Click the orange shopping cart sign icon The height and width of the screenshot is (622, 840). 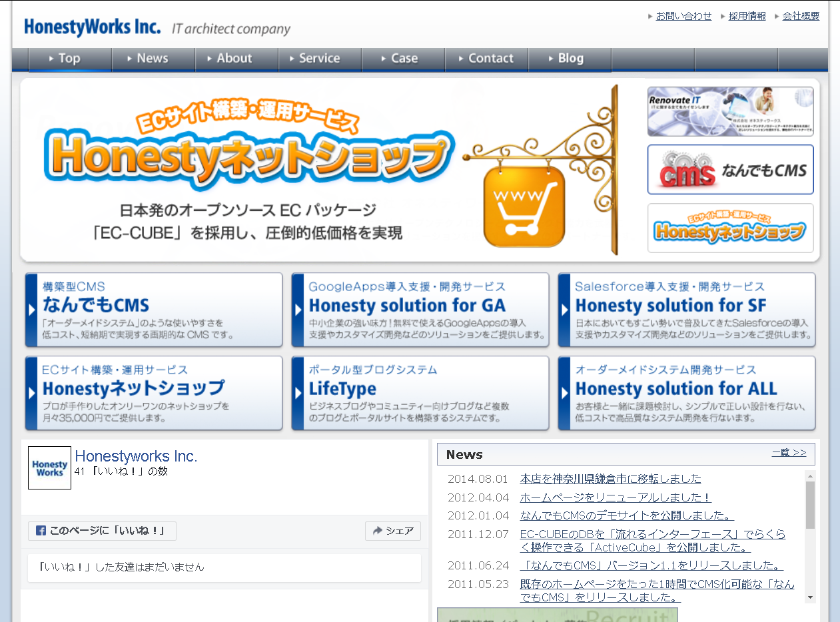point(524,206)
